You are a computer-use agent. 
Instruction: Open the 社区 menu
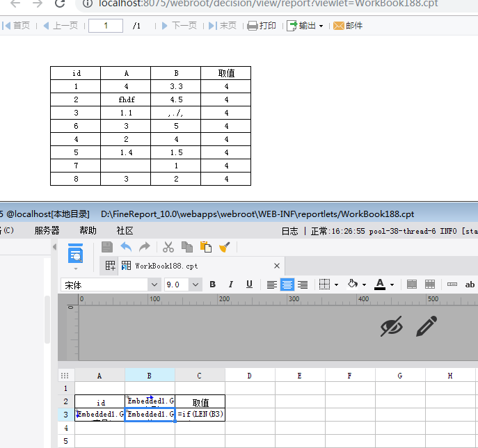(x=125, y=230)
